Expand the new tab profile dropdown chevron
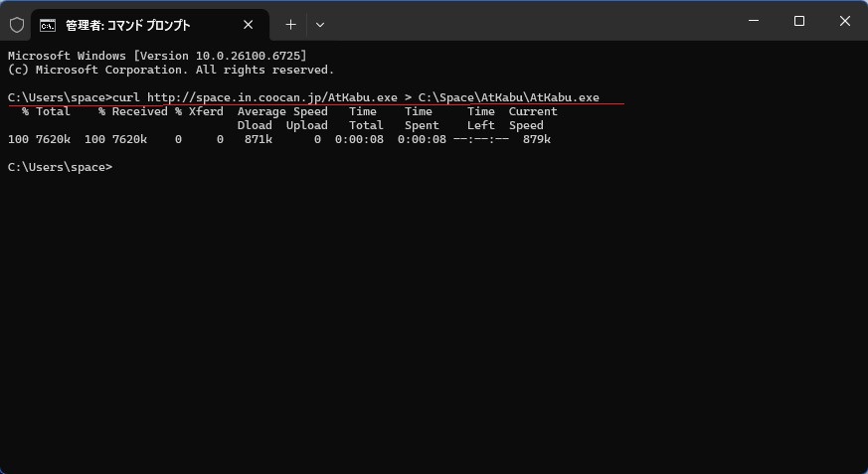 (320, 24)
